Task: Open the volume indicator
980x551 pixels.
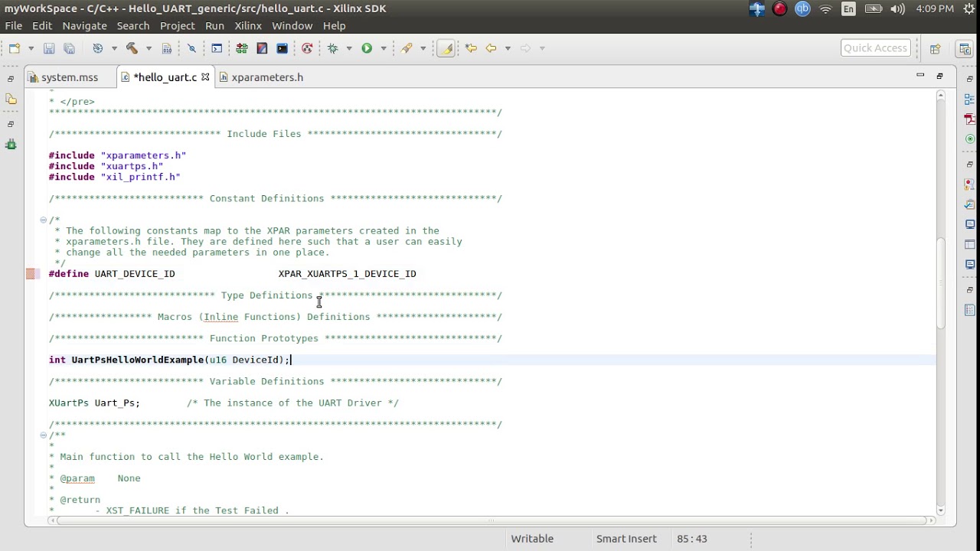Action: [898, 8]
